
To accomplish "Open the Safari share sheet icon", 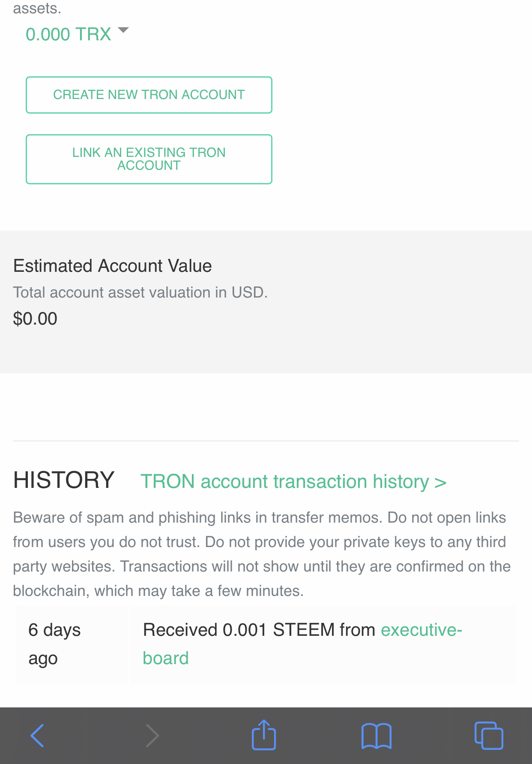I will [264, 735].
